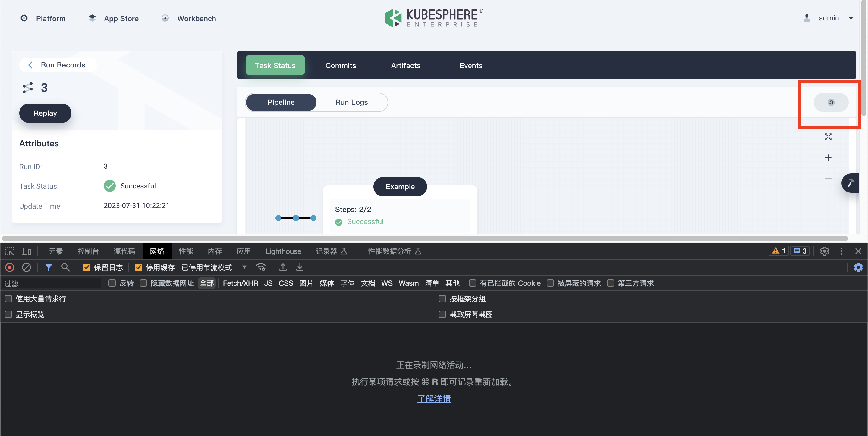Open network search with the magnifier icon
The image size is (868, 436).
coord(66,267)
